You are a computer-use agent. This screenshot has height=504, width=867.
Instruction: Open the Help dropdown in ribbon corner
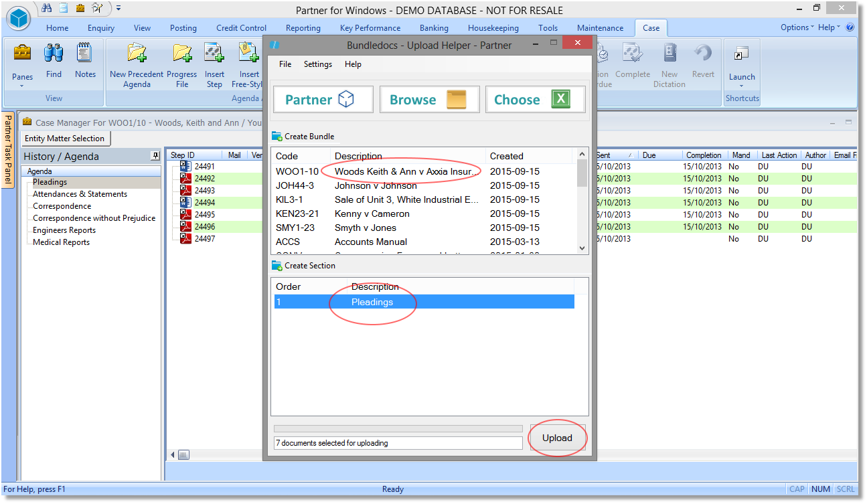pyautogui.click(x=829, y=27)
